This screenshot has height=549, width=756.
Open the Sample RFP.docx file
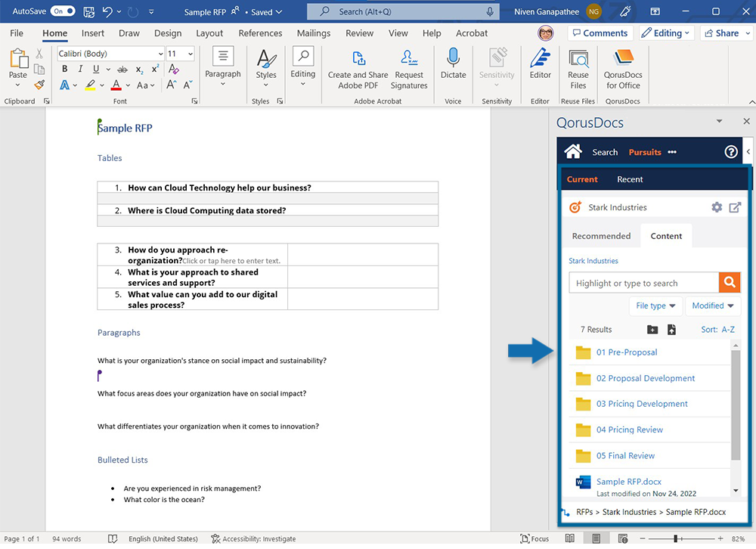point(629,482)
